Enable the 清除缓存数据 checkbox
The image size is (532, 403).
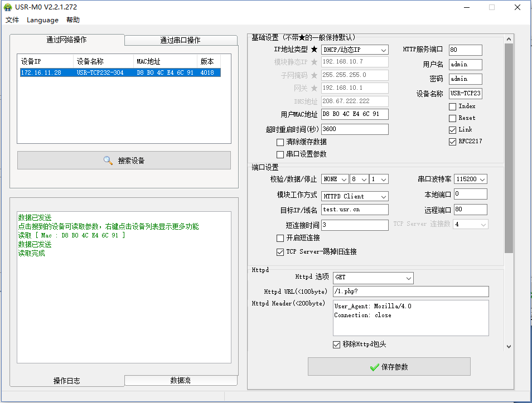coord(280,142)
